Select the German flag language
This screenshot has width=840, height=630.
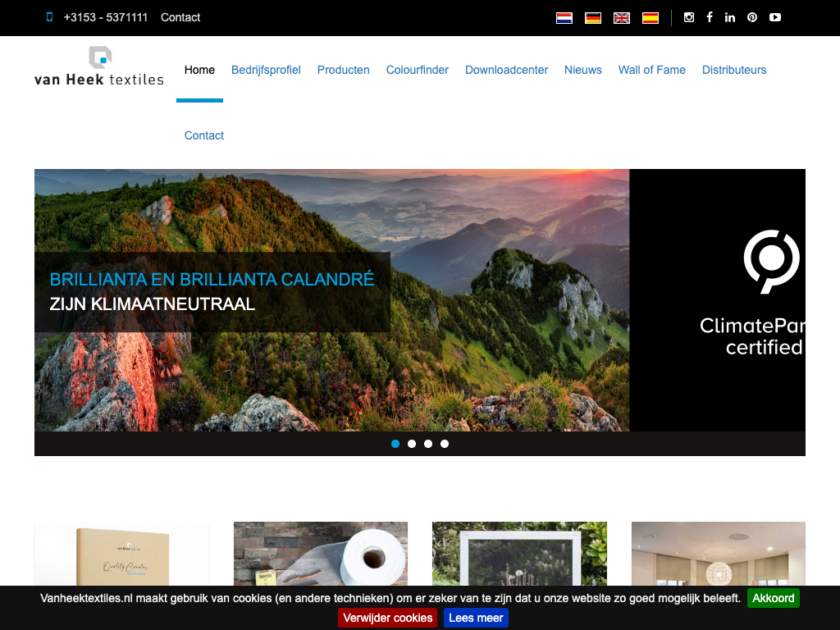click(x=593, y=17)
